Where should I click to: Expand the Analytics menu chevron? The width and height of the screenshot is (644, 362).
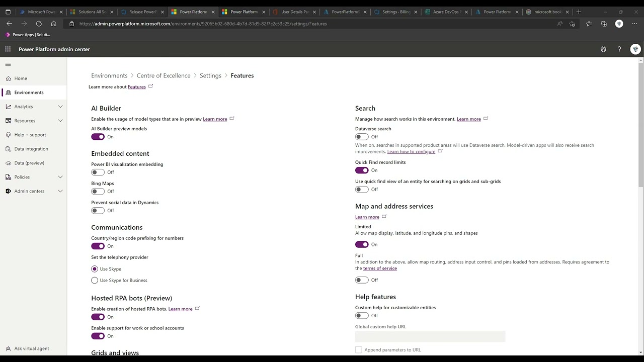point(60,107)
